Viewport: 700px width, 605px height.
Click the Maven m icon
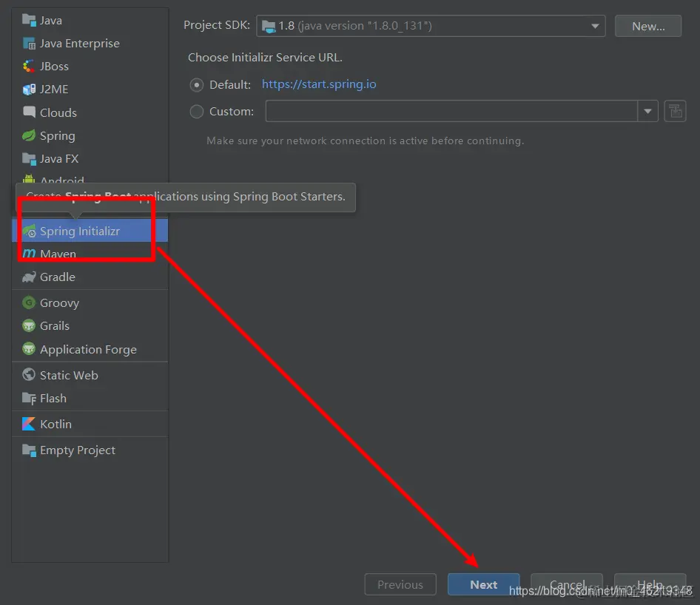tap(29, 254)
